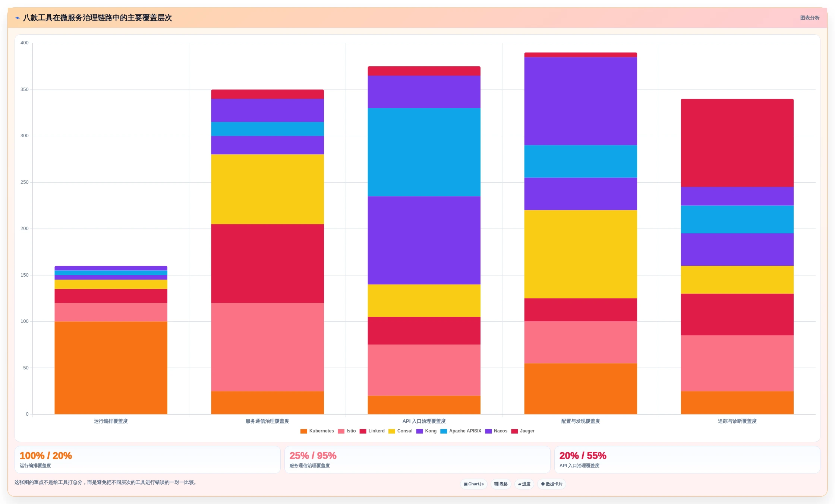Click the 250 y-axis tick label

pos(25,182)
